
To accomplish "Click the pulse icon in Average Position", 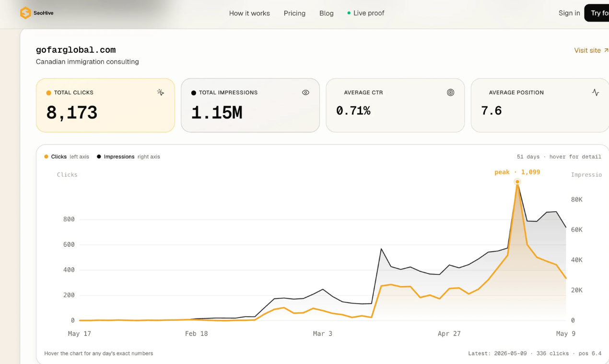I will [596, 92].
